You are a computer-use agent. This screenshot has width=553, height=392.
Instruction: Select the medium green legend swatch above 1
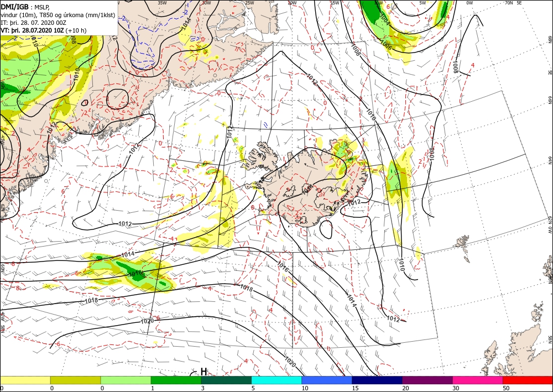pos(176,380)
